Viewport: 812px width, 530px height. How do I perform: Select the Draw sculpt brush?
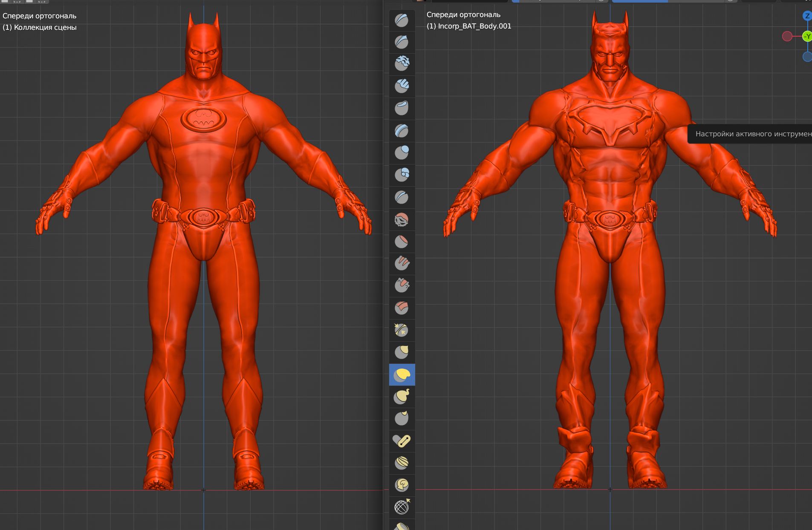point(402,20)
